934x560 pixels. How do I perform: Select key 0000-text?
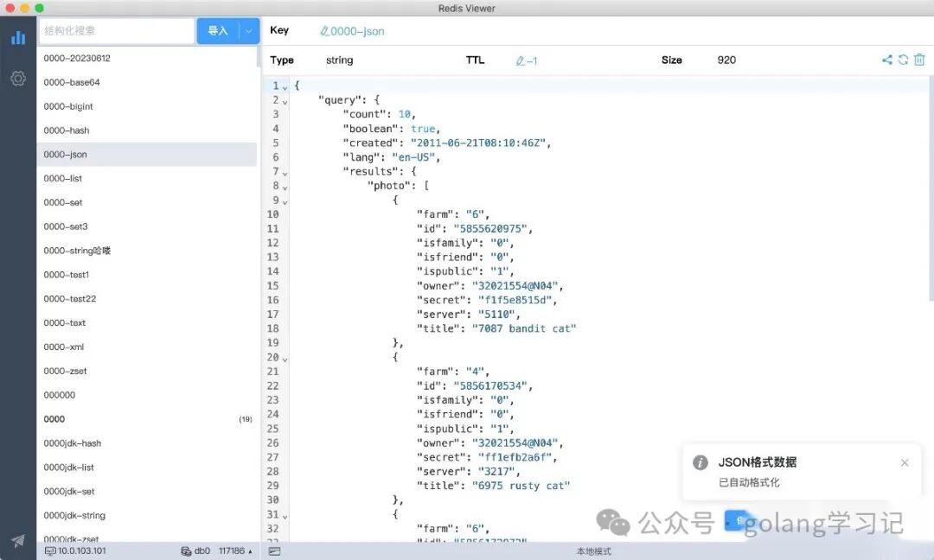tap(146, 322)
